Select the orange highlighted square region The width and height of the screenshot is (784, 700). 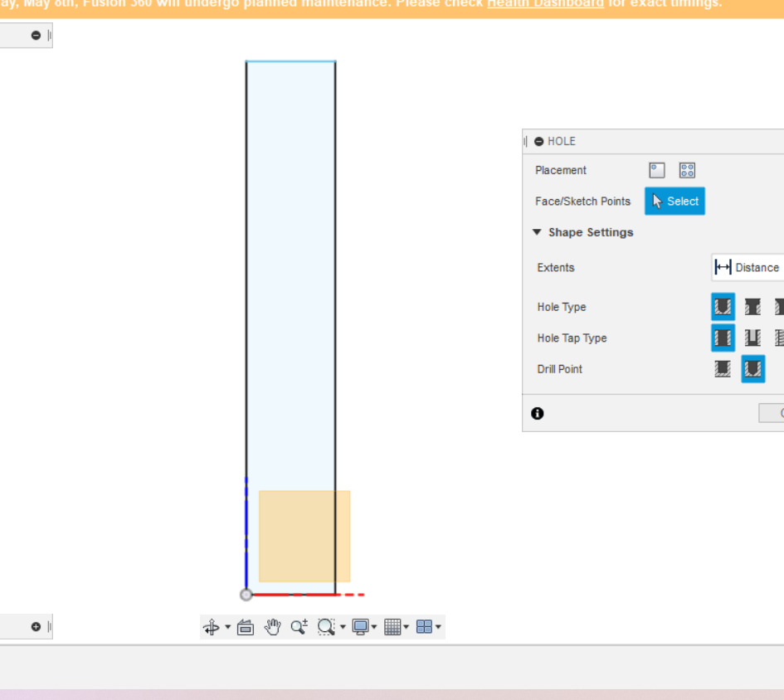(304, 536)
